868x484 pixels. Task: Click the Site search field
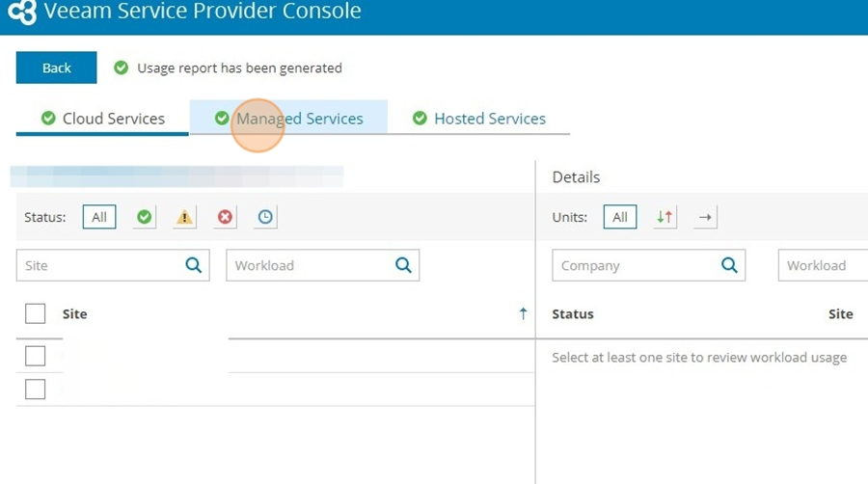tap(113, 265)
